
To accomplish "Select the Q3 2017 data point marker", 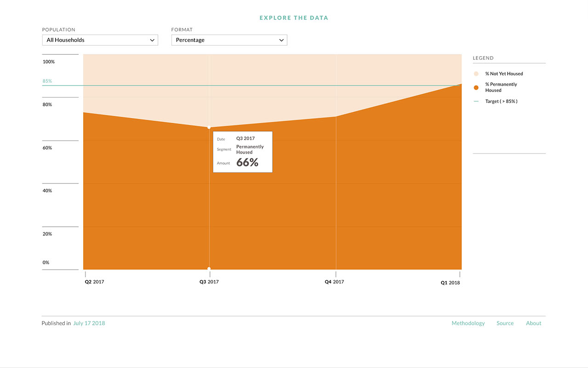I will tap(209, 128).
